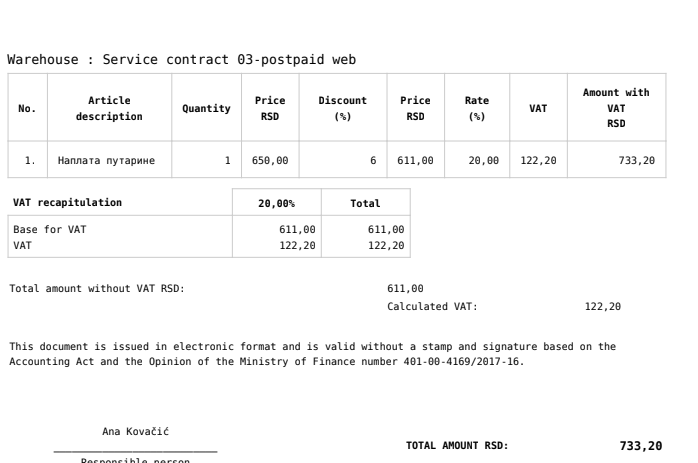Select the Ana Kovačić name
This screenshot has width=698, height=463.
tap(135, 432)
